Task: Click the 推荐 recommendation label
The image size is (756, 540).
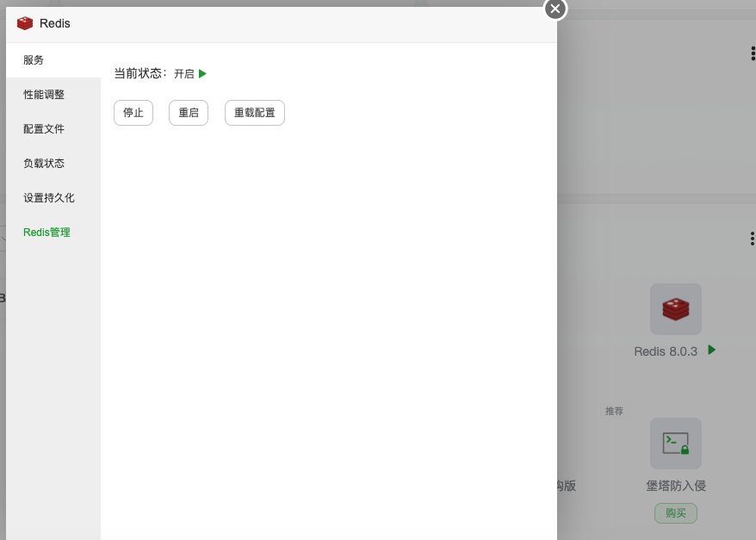Action: [614, 411]
